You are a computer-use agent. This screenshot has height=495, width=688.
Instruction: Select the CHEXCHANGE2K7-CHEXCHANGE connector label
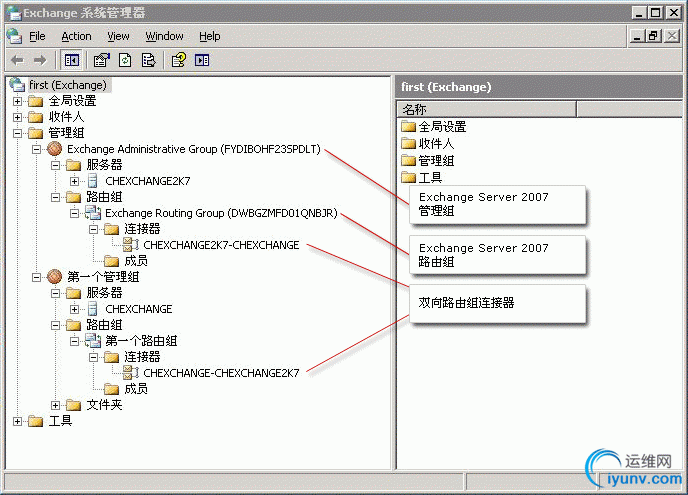tap(222, 245)
